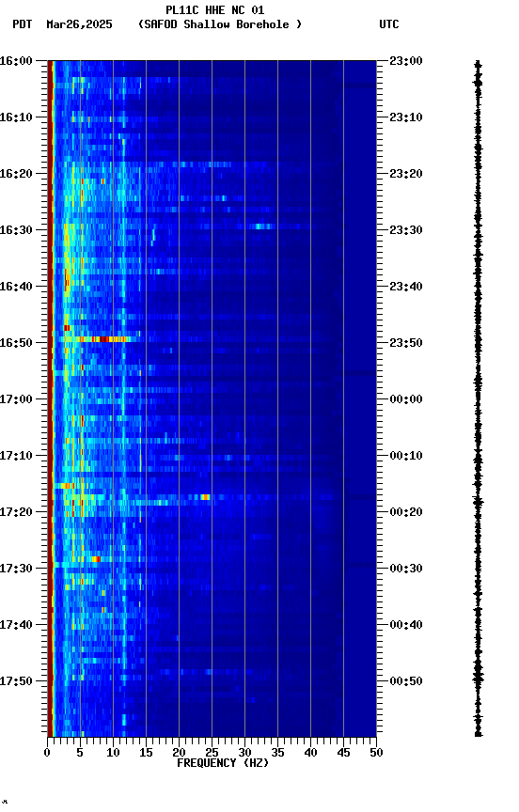Click the 17:50 PDT time label
This screenshot has height=812, width=519.
point(16,681)
